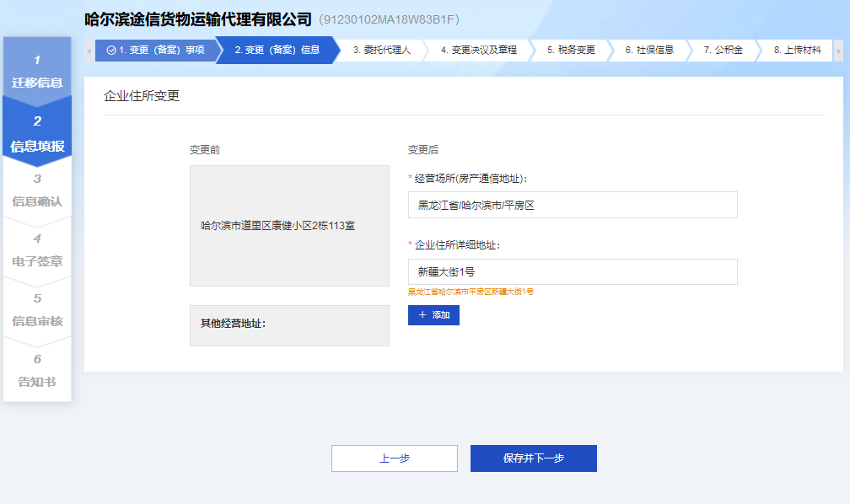Image resolution: width=850 pixels, height=504 pixels.
Task: Go to 8. 上传材料 tab
Action: (797, 51)
